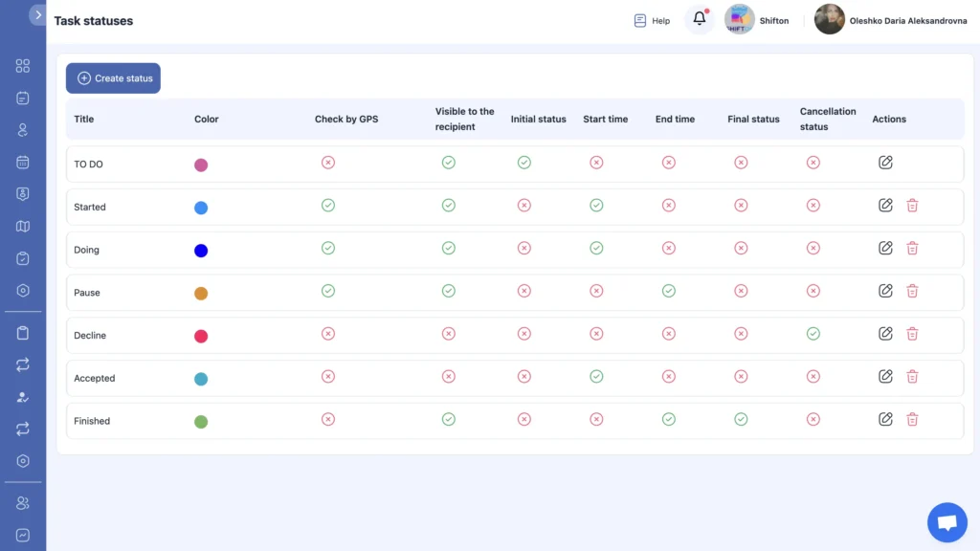The image size is (980, 551).
Task: Select the map icon in sidebar
Action: 23,225
